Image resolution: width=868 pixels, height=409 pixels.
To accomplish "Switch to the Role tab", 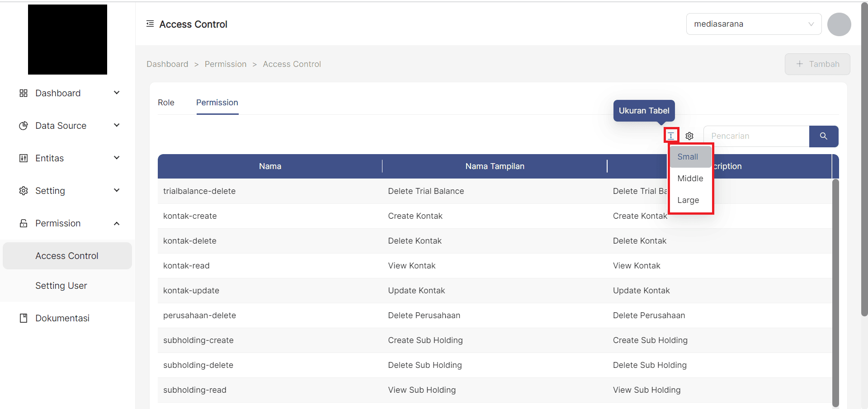I will click(x=166, y=103).
